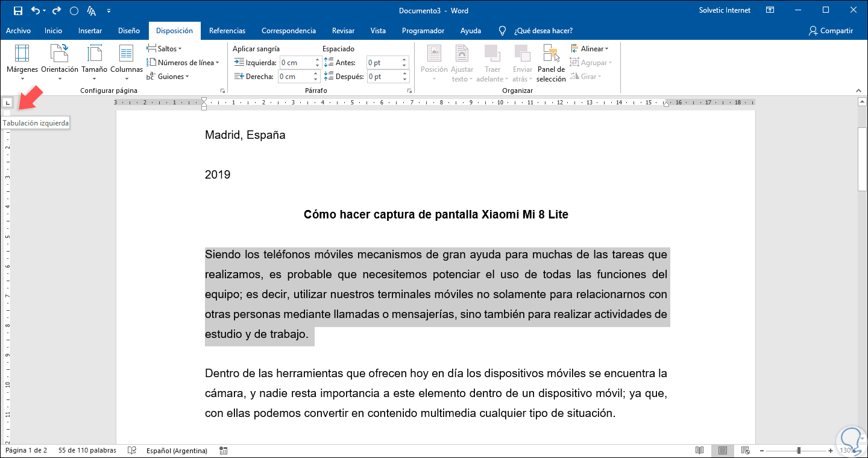Screen dimensions: 868x458
Task: Open Párrafo dialog launcher
Action: (x=410, y=91)
